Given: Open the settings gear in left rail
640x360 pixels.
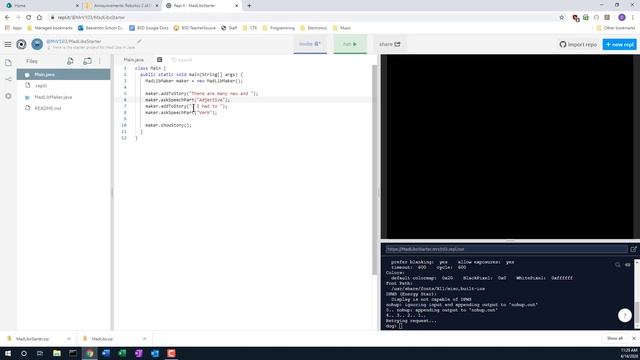Looking at the screenshot, I should tap(8, 96).
